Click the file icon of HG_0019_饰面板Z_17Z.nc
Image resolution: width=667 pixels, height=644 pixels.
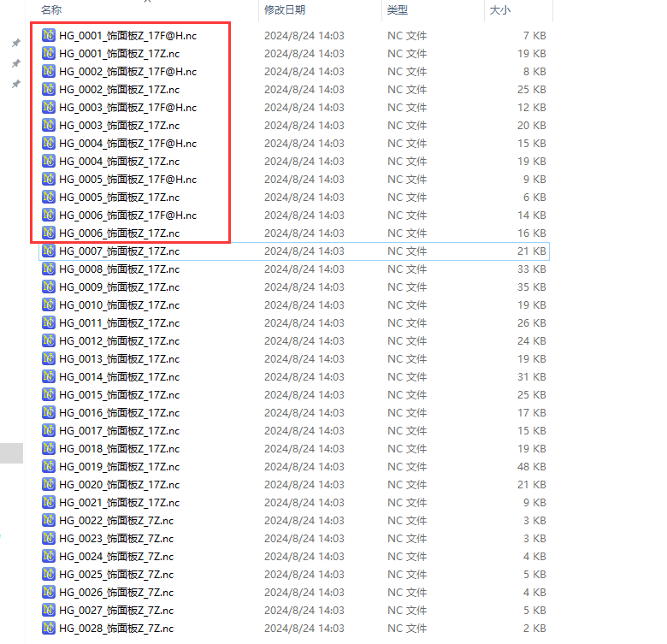(49, 466)
